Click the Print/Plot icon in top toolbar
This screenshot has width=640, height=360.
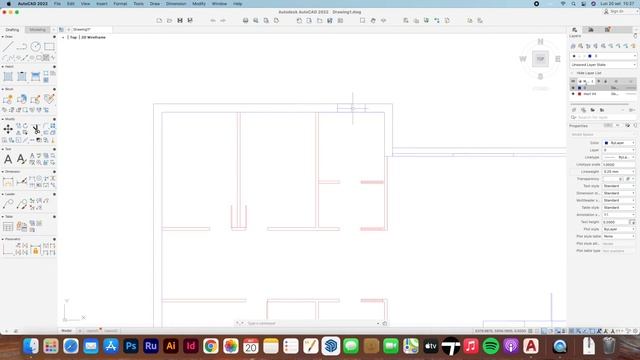pyautogui.click(x=245, y=20)
